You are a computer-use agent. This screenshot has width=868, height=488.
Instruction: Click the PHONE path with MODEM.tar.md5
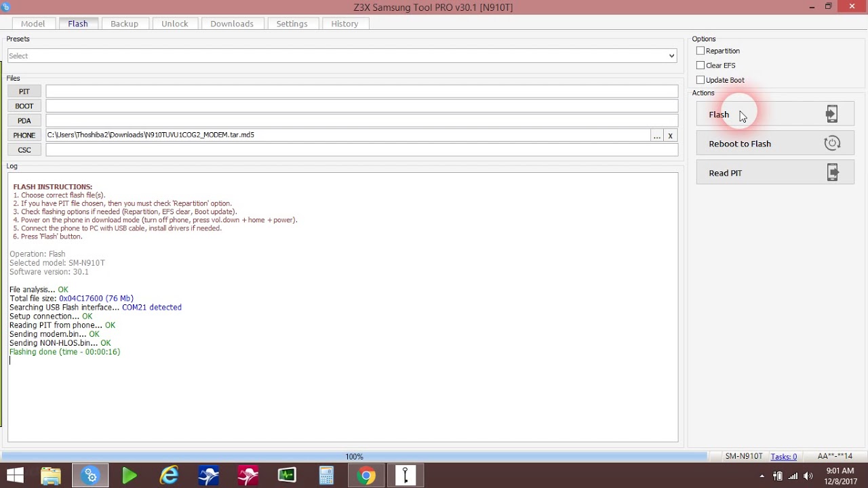coord(347,135)
